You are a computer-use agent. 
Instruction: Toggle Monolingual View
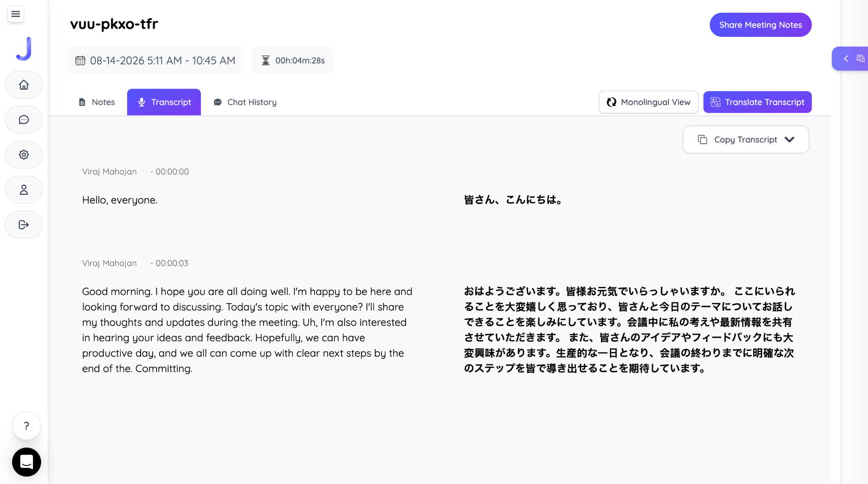click(x=648, y=102)
